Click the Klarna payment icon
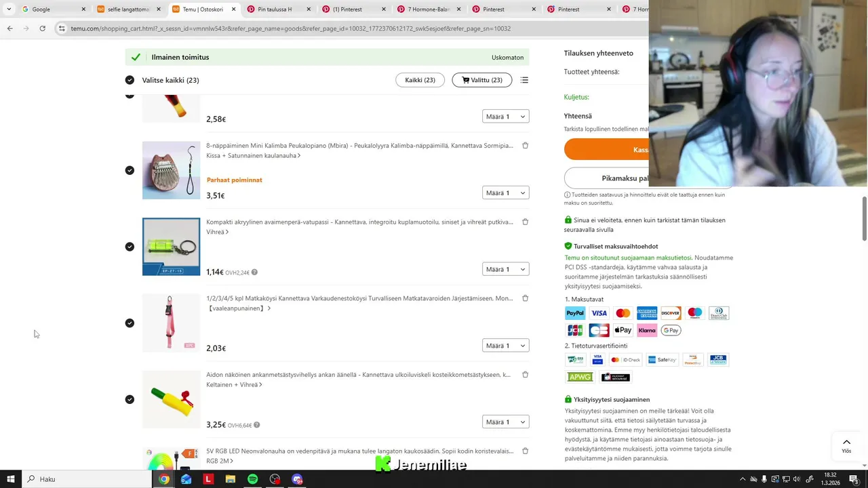The height and width of the screenshot is (488, 868). [x=647, y=330]
